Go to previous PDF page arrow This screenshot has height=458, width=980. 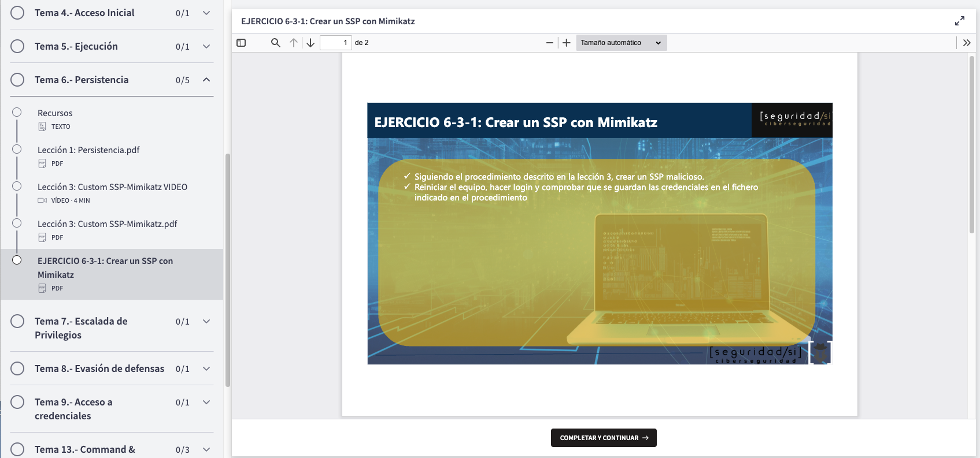coord(294,43)
